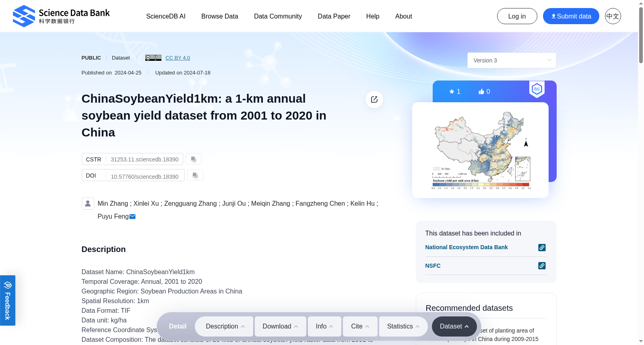Screen dimensions: 644x345
Task: Click author name Junji Ou
Action: coord(234,204)
